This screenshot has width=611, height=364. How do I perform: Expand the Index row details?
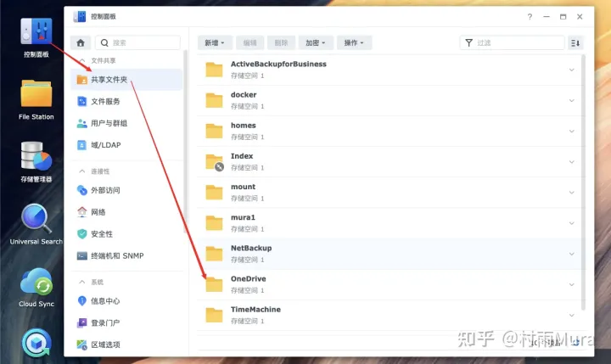(572, 162)
